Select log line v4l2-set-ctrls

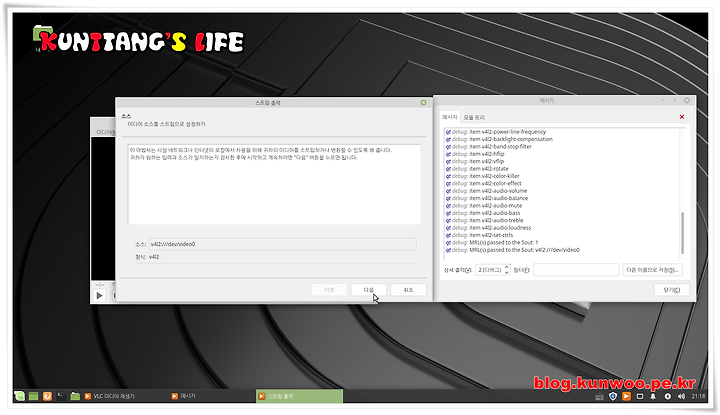[480, 235]
